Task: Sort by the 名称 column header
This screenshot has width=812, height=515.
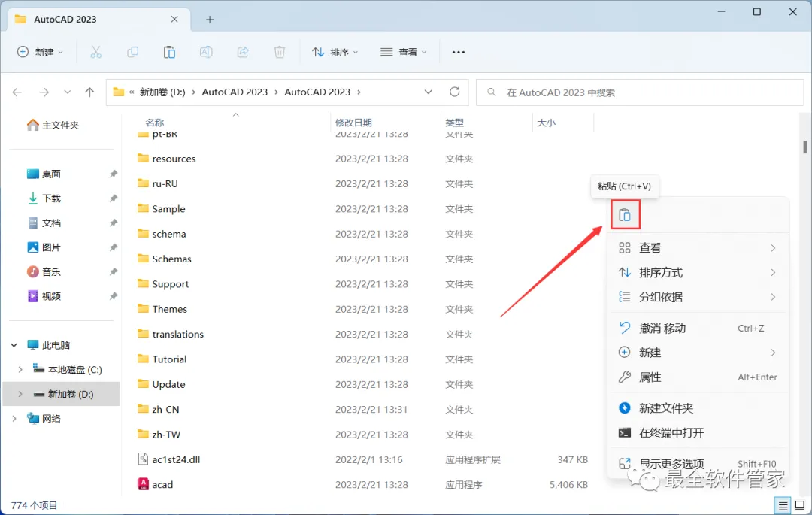Action: pyautogui.click(x=154, y=122)
